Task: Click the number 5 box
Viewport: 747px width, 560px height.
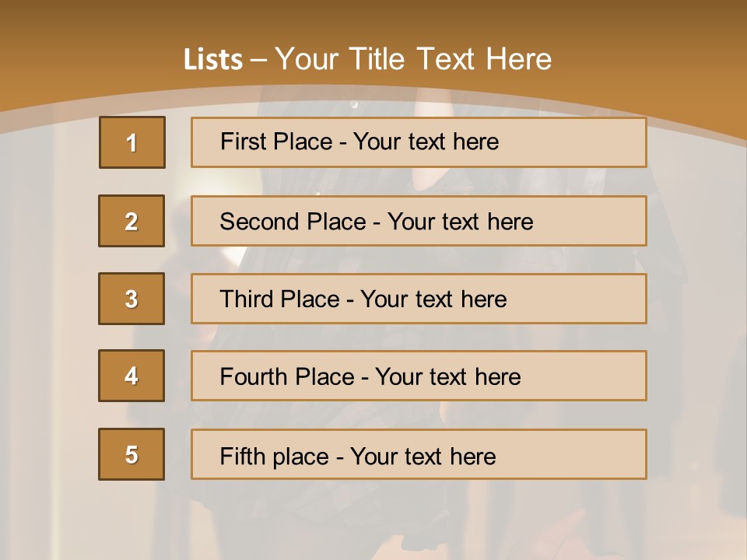Action: tap(132, 454)
